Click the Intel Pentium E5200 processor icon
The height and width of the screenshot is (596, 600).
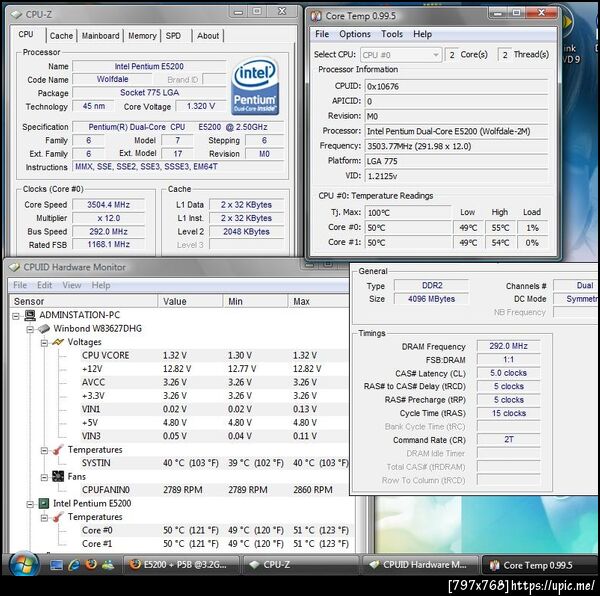pos(44,503)
